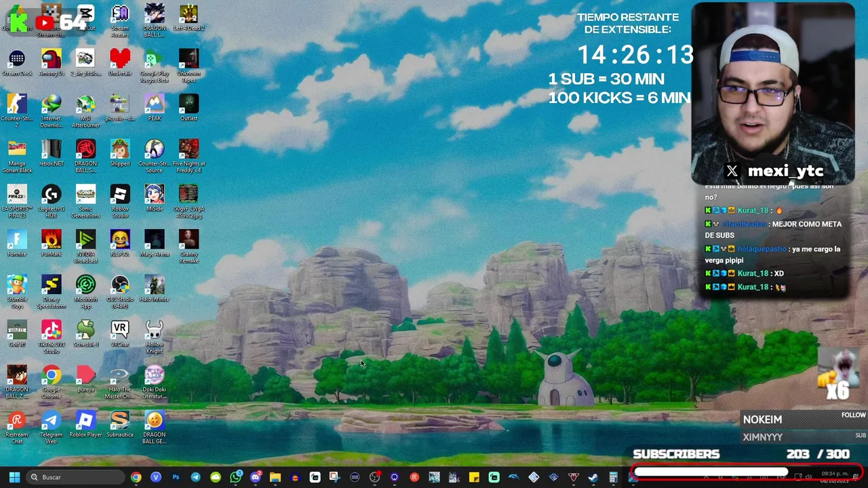
Task: Launch Granny Remake from the desktop
Action: click(189, 247)
